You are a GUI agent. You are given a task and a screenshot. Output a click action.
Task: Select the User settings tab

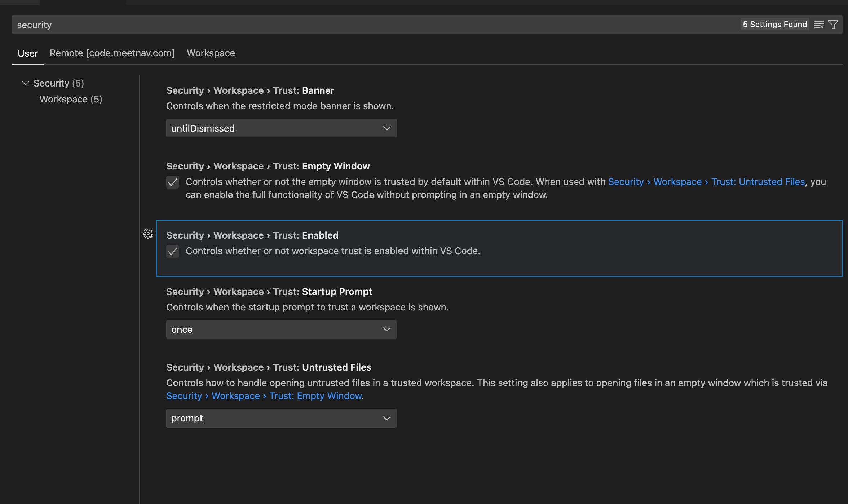click(x=28, y=53)
